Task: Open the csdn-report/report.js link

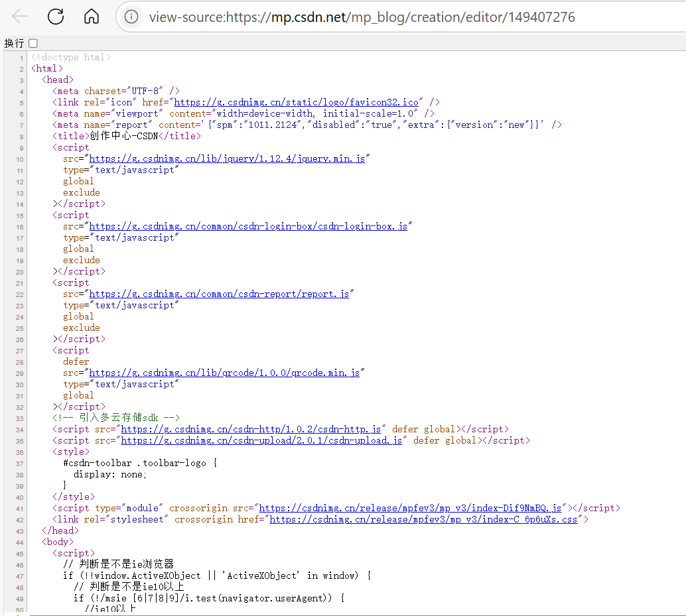Action: 219,294
